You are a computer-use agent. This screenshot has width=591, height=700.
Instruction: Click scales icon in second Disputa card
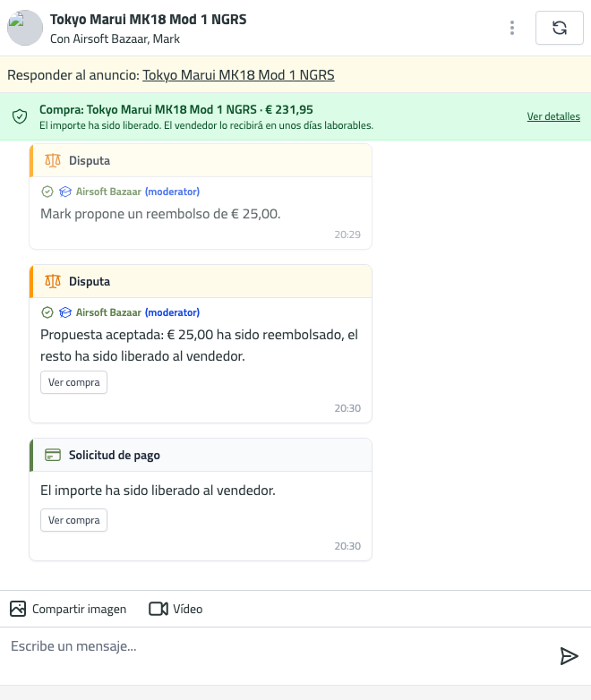(53, 281)
